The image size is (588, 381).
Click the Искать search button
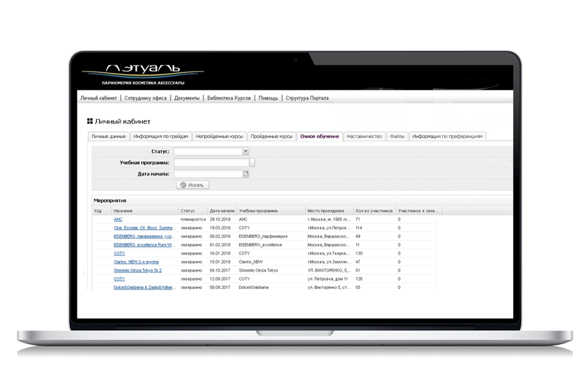pyautogui.click(x=192, y=185)
